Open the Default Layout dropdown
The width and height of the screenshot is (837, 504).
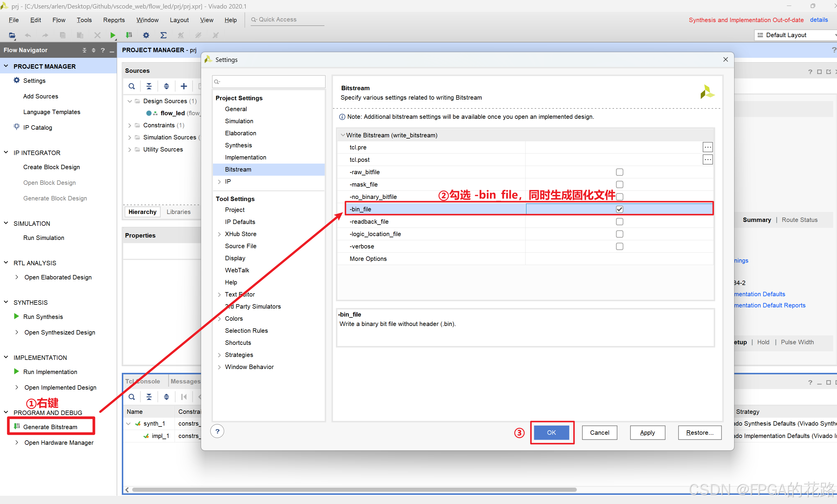click(795, 35)
